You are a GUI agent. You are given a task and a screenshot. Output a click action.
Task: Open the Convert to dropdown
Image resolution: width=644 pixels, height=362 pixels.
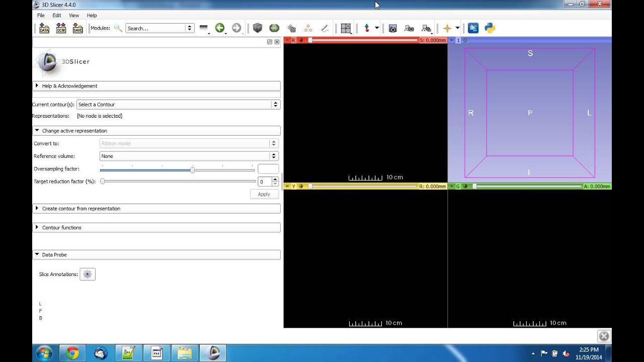pos(189,143)
